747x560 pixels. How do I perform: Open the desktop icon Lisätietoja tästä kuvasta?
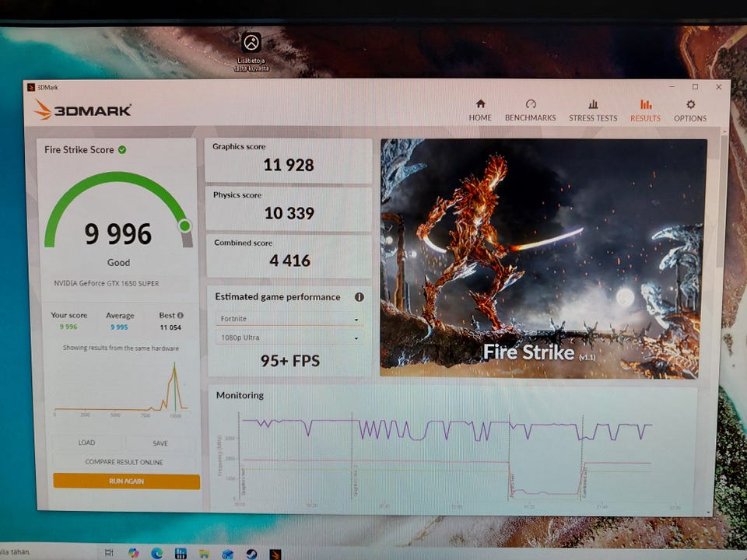[x=251, y=52]
